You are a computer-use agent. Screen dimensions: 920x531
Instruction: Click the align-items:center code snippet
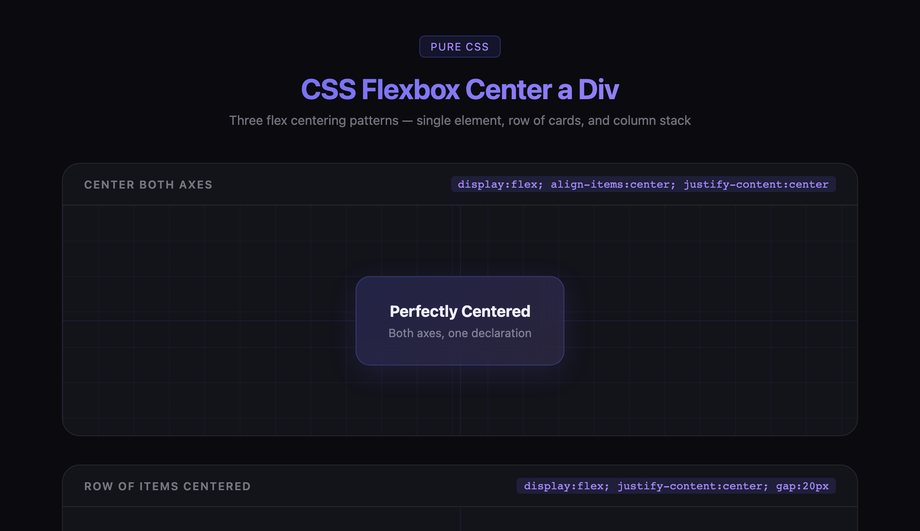tap(643, 184)
